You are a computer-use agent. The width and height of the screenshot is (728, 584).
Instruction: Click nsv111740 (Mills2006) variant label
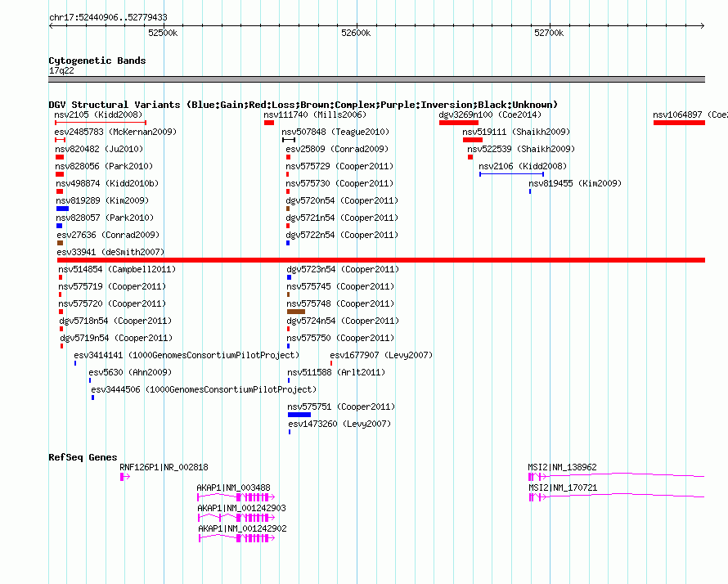click(x=315, y=115)
